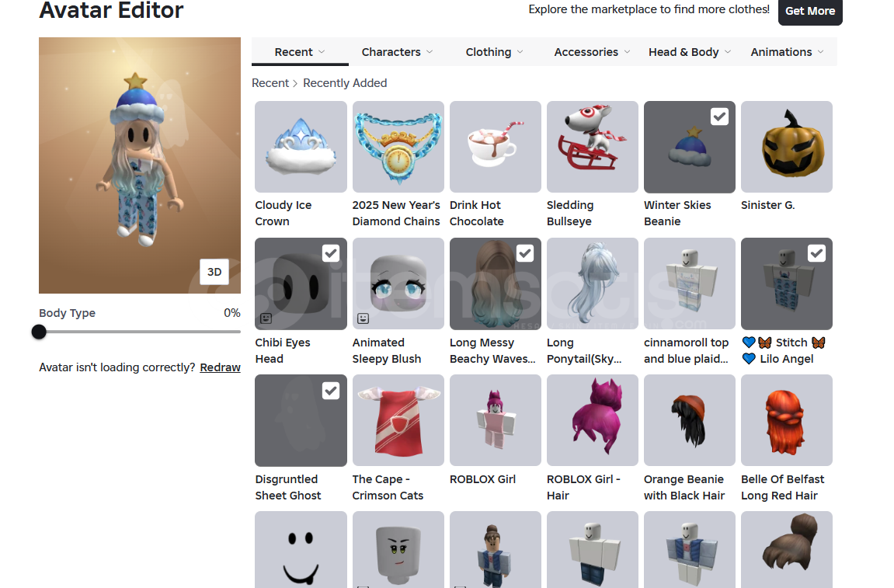This screenshot has width=894, height=588.
Task: Open the Head & Body dropdown
Action: (x=689, y=52)
